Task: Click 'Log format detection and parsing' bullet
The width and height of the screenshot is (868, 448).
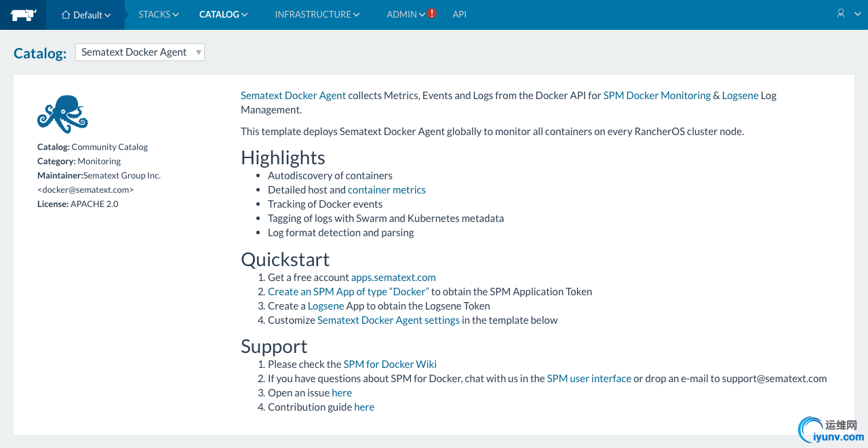Action: pos(340,233)
